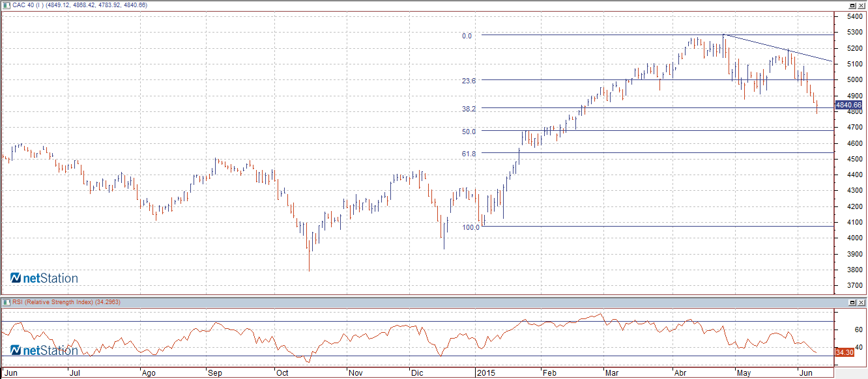The height and width of the screenshot is (379, 868).
Task: Close the CAC 40 price panel
Action: 861,5
